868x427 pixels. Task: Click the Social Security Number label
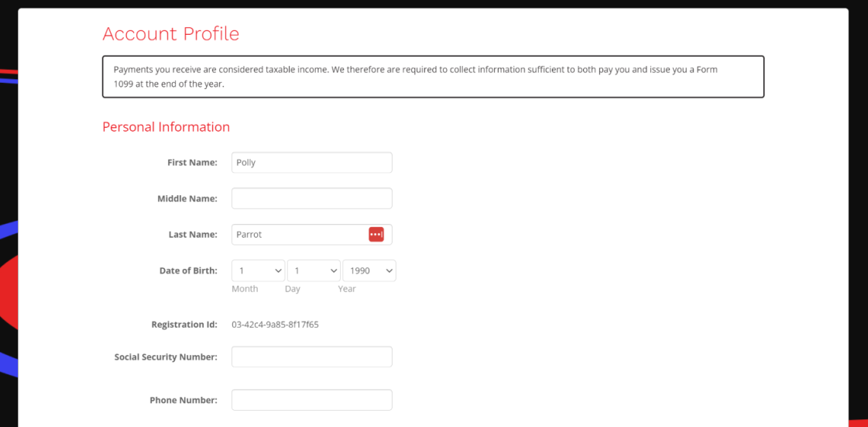click(x=166, y=356)
